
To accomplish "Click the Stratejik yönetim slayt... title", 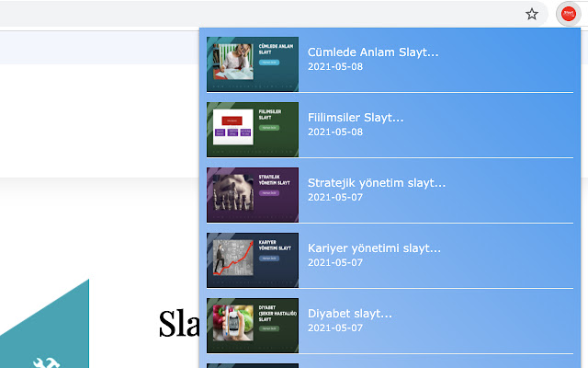I will point(377,183).
